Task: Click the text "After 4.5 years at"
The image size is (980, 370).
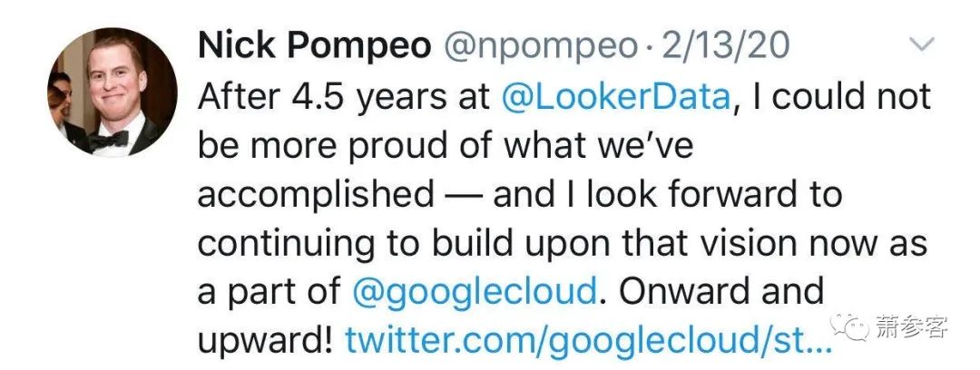Action: tap(345, 96)
